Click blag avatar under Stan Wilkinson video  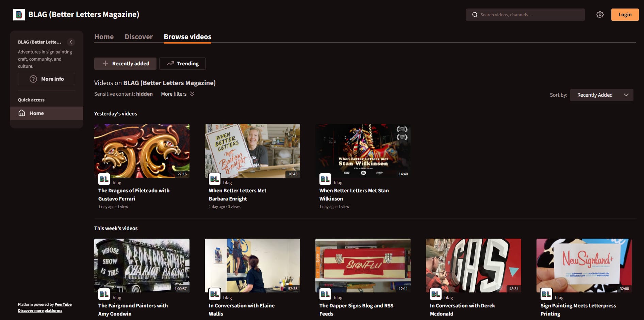[325, 179]
